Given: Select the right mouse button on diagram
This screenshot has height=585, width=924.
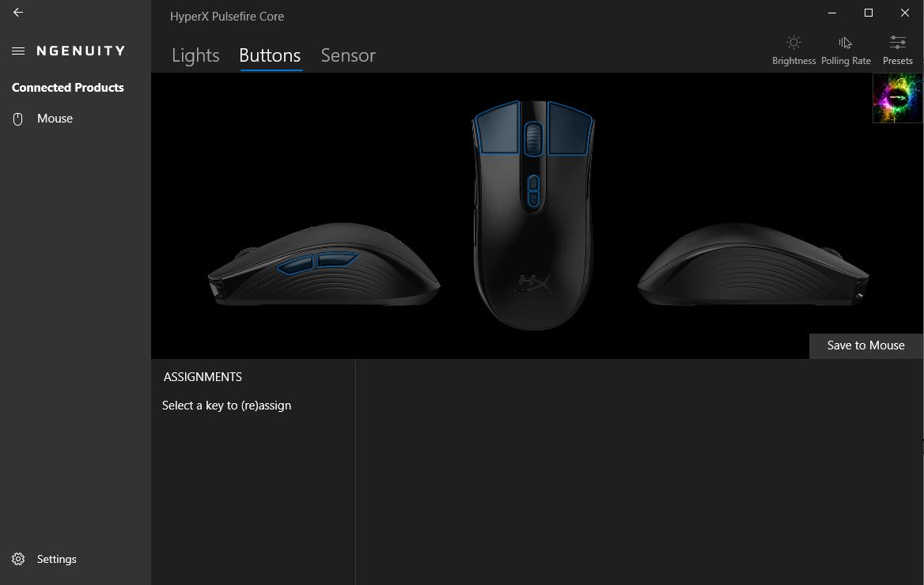Looking at the screenshot, I should tap(569, 128).
